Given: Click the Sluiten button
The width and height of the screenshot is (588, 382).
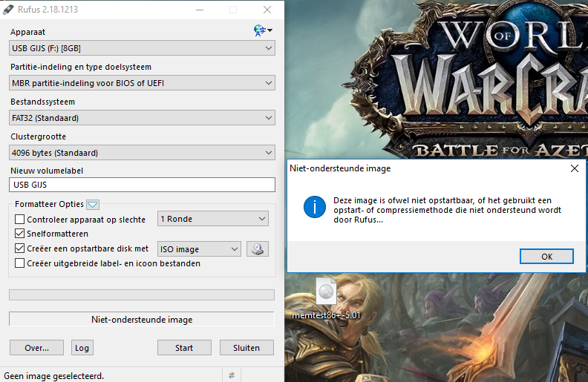Looking at the screenshot, I should pyautogui.click(x=246, y=348).
